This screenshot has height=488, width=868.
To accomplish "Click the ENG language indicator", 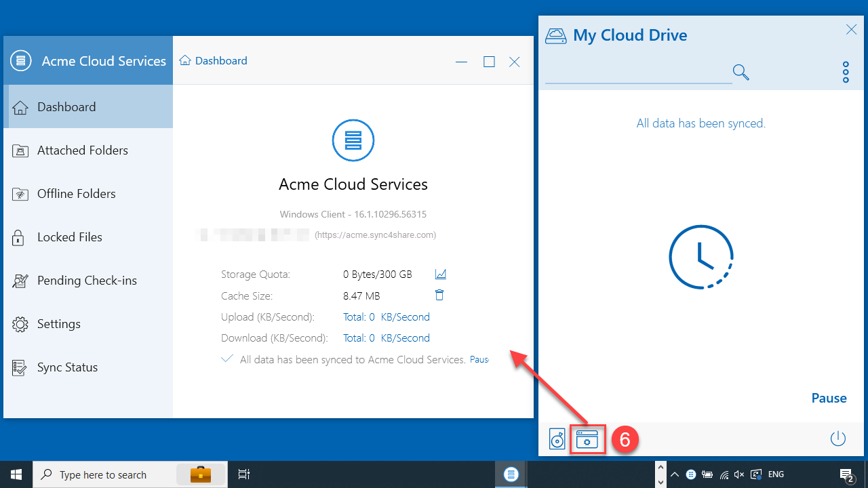I will coord(776,474).
